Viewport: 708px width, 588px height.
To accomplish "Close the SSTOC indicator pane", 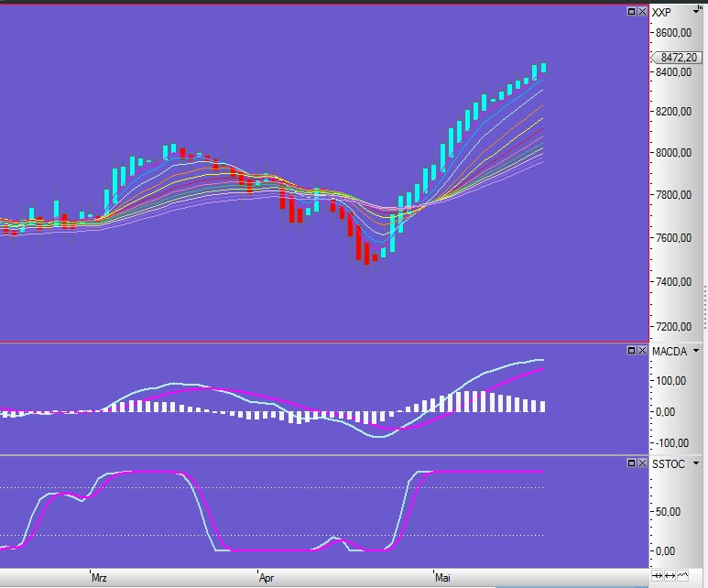I will pos(642,463).
